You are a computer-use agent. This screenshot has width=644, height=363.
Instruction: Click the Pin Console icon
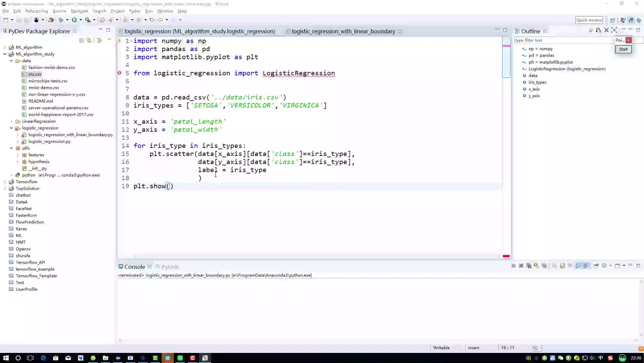tap(596, 266)
